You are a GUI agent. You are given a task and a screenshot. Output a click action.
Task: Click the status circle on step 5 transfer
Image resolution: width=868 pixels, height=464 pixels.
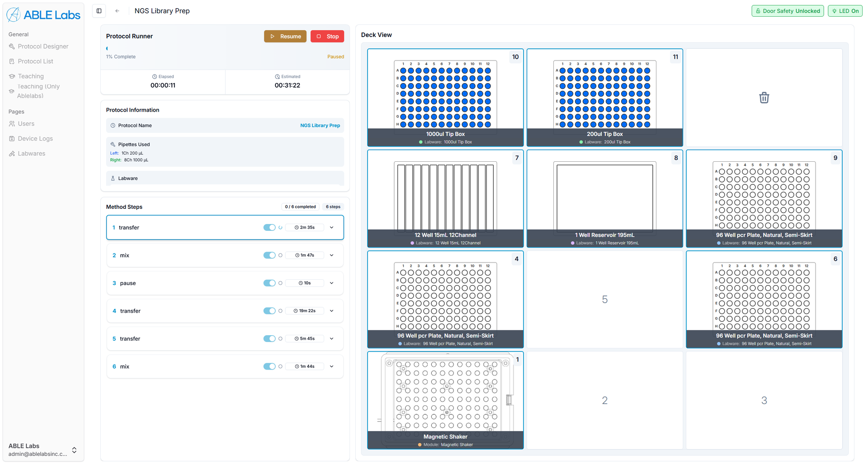280,339
